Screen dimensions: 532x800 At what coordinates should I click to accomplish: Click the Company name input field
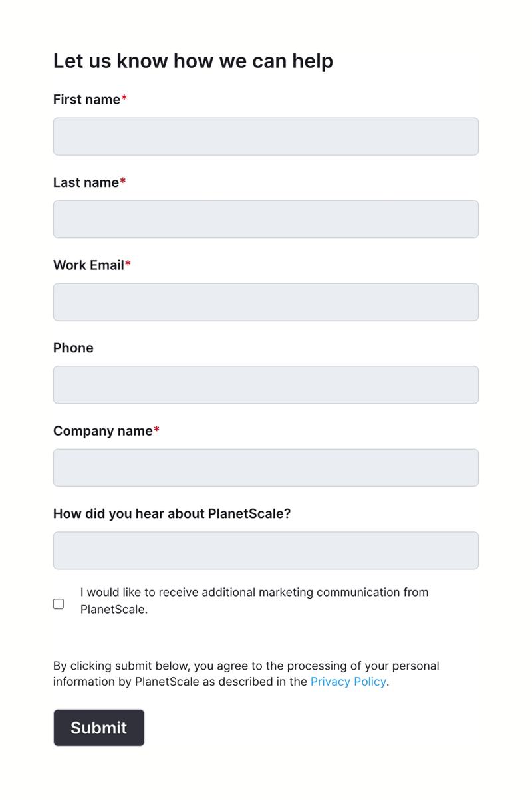pyautogui.click(x=266, y=467)
